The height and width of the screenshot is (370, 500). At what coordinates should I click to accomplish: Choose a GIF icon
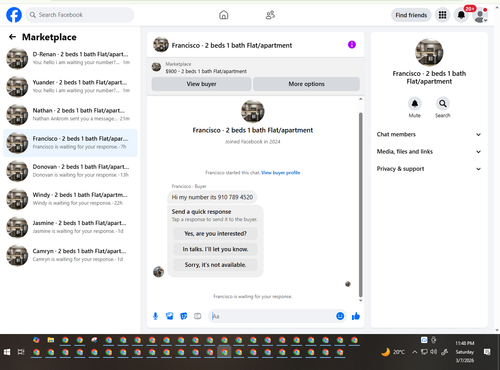pyautogui.click(x=198, y=316)
